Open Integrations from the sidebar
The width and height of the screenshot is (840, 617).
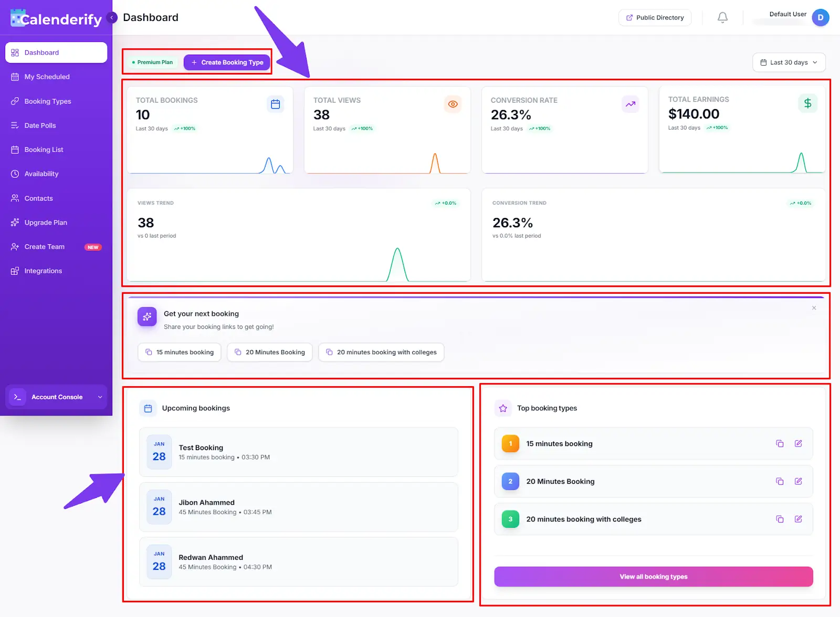tap(43, 271)
